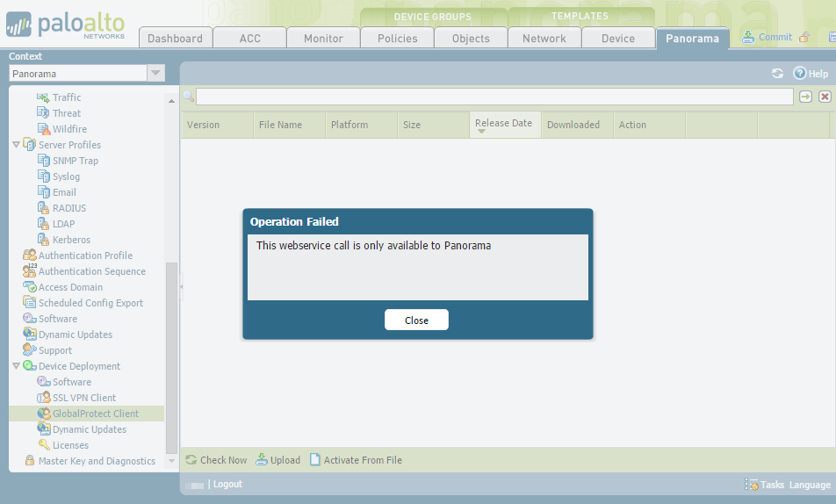Sort by File Name column header

pos(289,125)
